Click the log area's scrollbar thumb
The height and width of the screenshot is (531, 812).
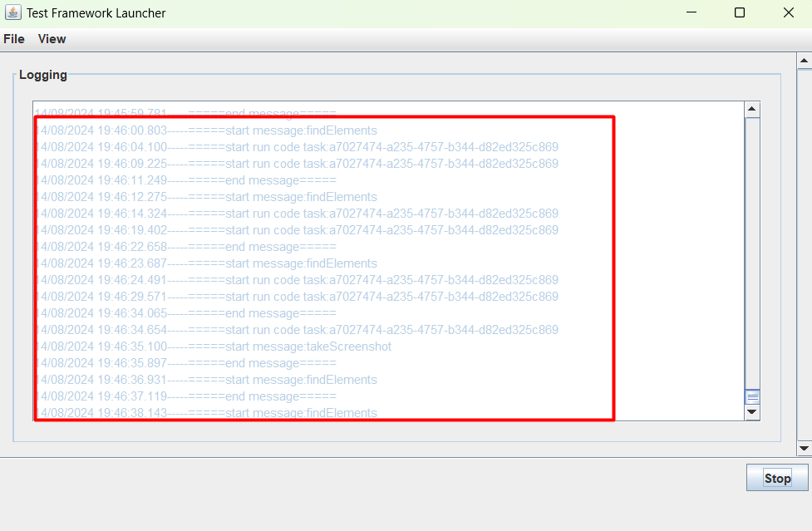[x=752, y=397]
